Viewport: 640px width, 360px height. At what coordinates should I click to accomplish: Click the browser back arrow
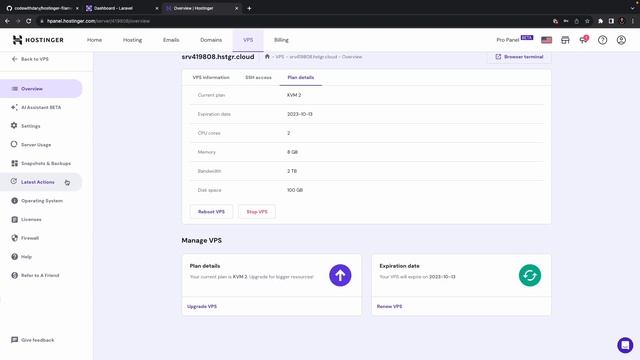(7, 21)
